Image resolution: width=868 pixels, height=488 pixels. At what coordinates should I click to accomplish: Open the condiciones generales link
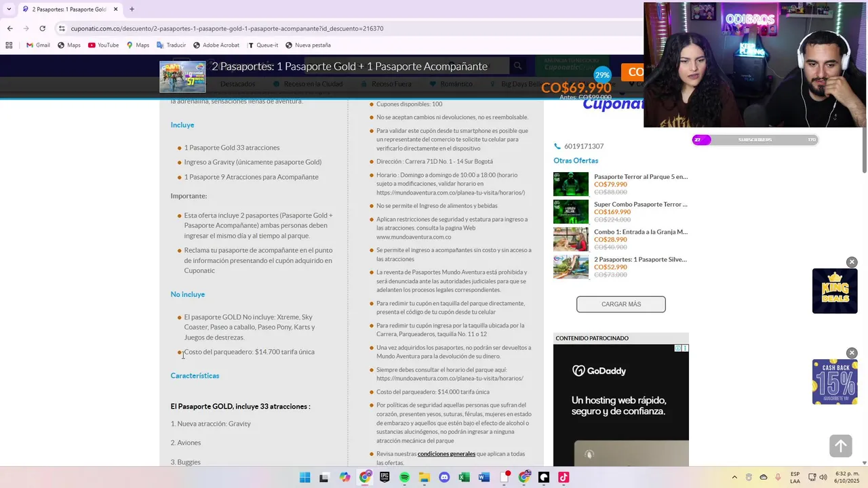(446, 454)
